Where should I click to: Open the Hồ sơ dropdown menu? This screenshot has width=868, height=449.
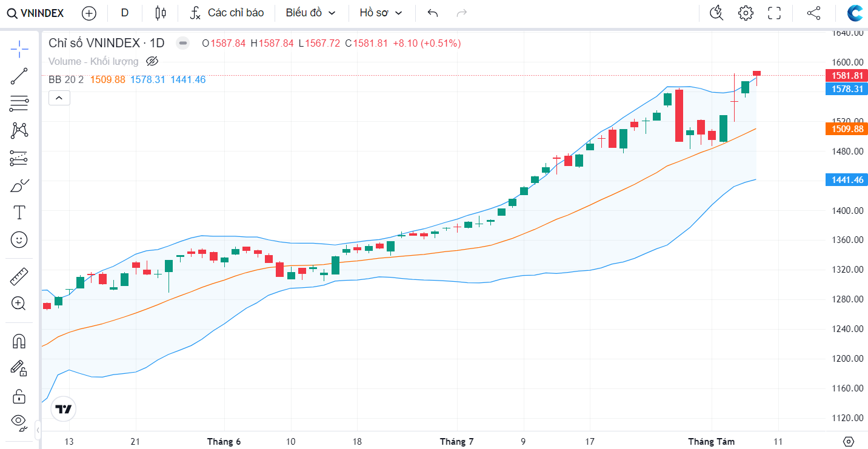[x=381, y=13]
